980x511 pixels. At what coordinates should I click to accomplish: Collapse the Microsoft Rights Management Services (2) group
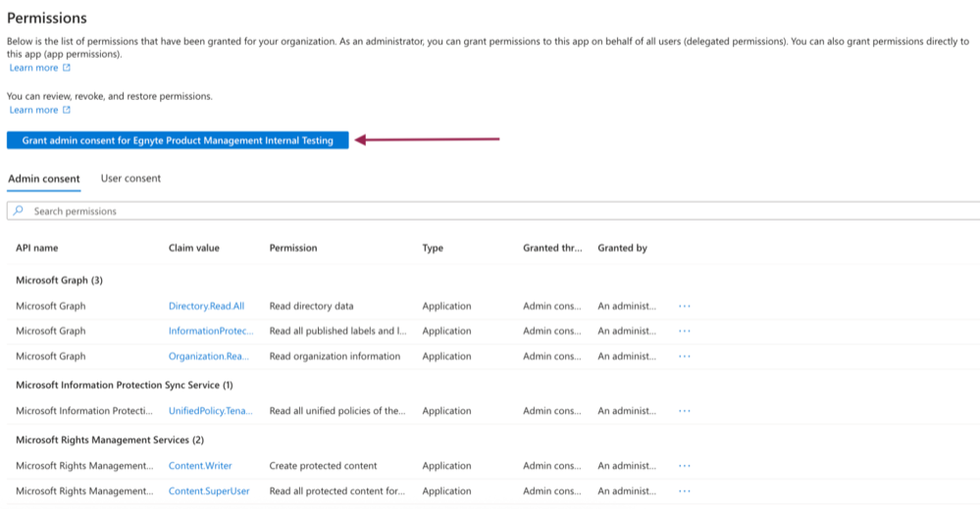(110, 440)
